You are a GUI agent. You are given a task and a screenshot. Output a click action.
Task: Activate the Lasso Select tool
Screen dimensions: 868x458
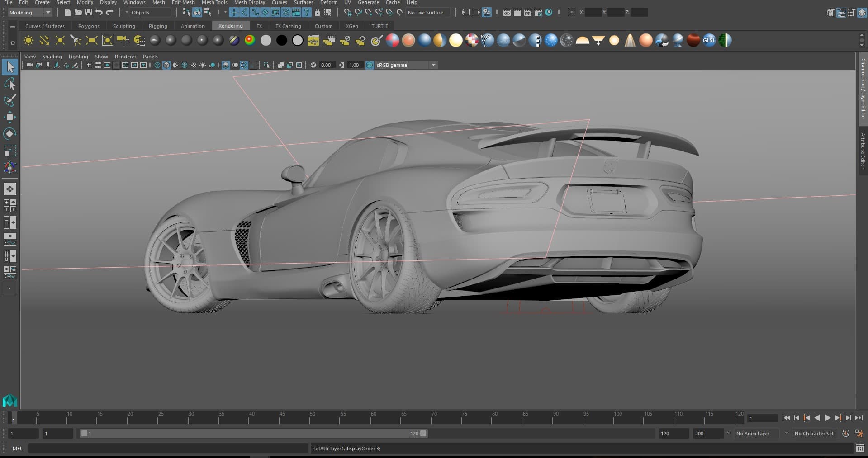pyautogui.click(x=10, y=84)
